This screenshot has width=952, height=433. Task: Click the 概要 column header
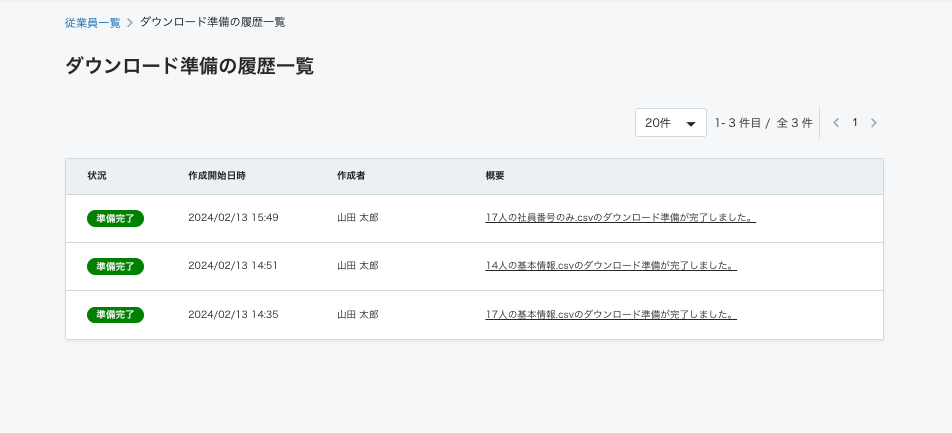(495, 176)
